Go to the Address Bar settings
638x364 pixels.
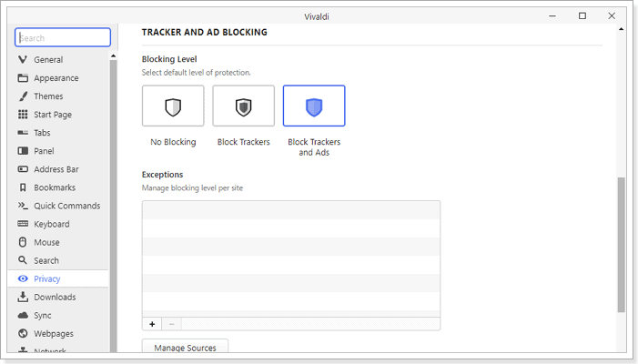tap(56, 169)
